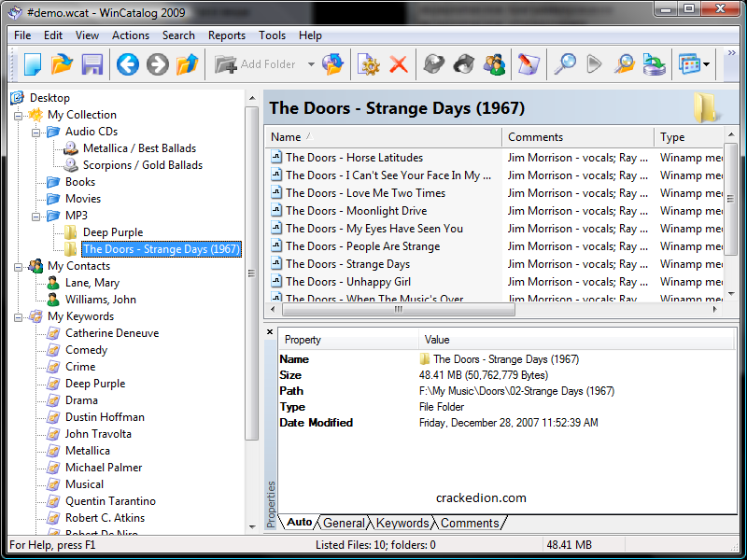The image size is (747, 560).
Task: Open the Add Folder dropdown arrow
Action: point(311,64)
